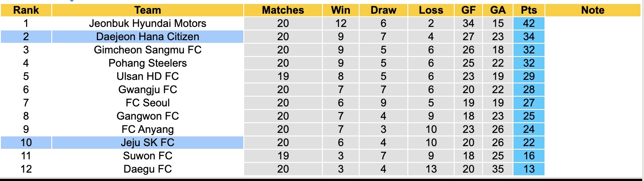Select the highlighted Daejeon Hana Citizen row

(x=148, y=37)
